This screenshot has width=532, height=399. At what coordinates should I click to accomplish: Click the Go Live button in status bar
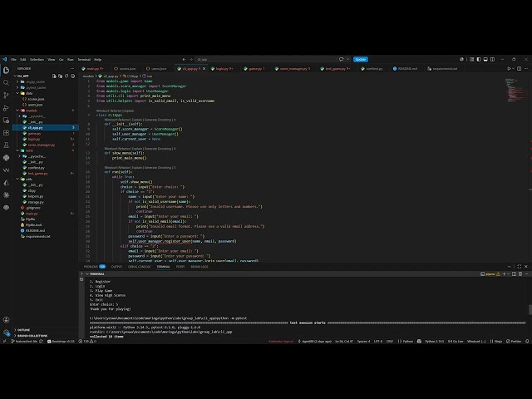(x=456, y=342)
